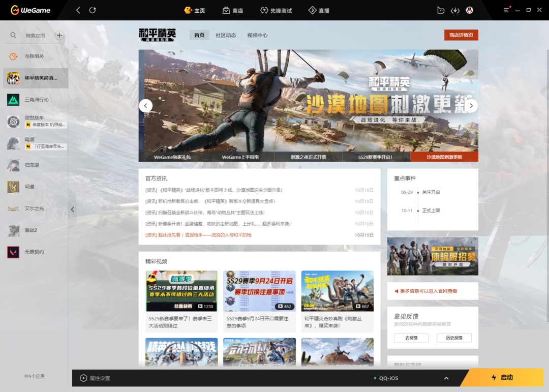Click the refresh icon in top bar
The width and height of the screenshot is (549, 392).
[x=93, y=10]
